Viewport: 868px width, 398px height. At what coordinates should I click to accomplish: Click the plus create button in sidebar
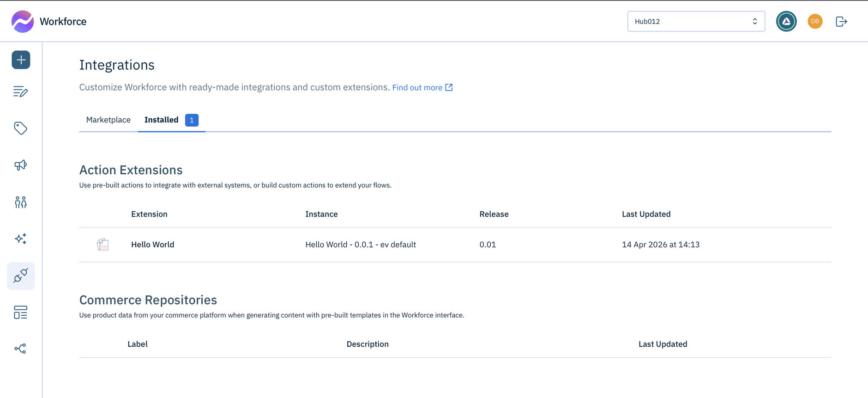[21, 60]
